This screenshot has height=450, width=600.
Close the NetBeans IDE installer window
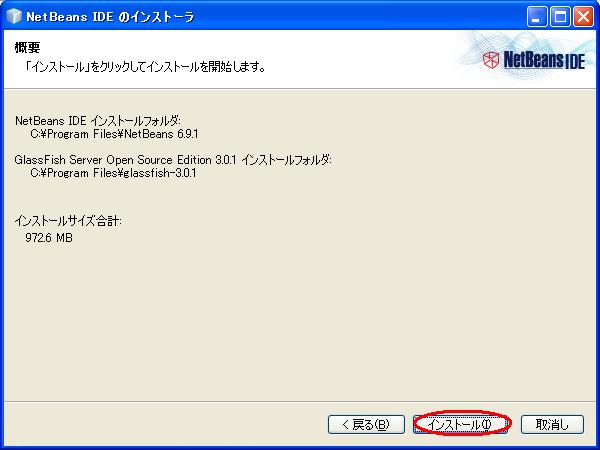(x=584, y=17)
